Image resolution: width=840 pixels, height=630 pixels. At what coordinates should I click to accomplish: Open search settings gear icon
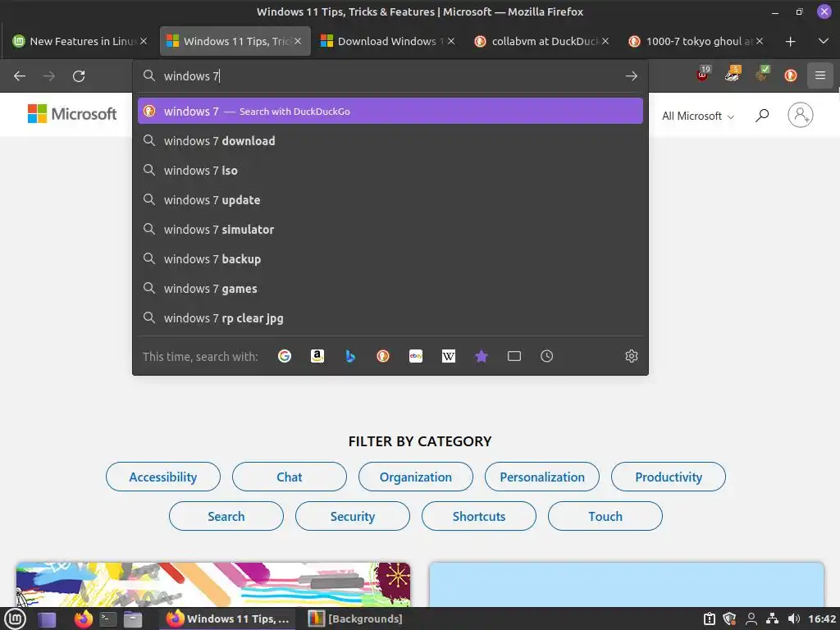632,356
